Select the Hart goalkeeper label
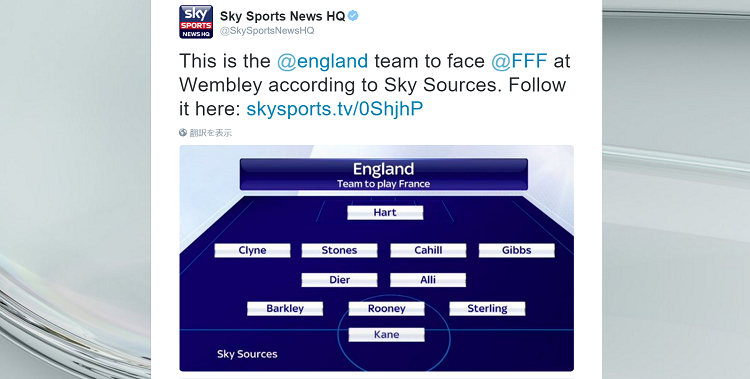Viewport: 750px width, 379px height. pos(385,212)
